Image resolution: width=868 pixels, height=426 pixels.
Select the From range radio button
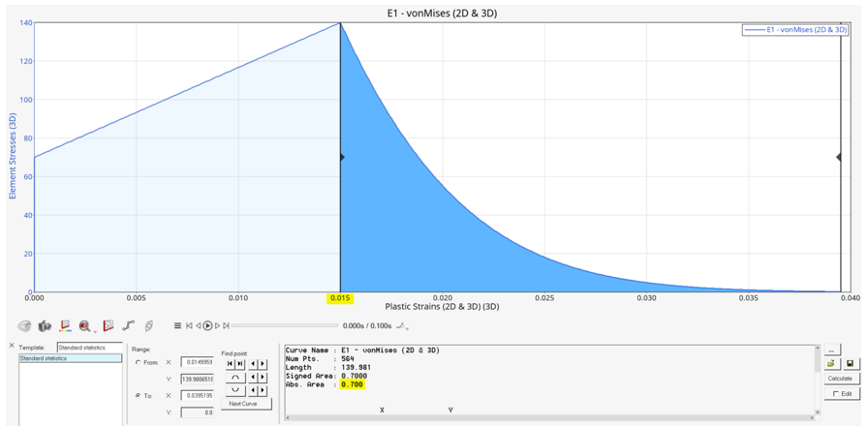click(138, 362)
